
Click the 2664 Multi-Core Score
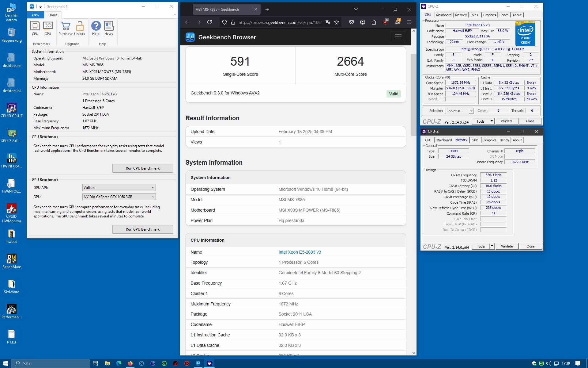(350, 62)
